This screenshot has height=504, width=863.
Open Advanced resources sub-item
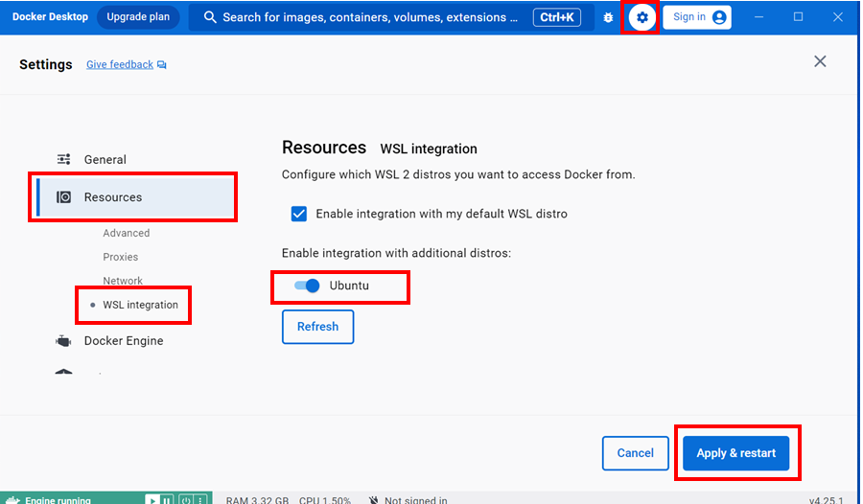126,233
